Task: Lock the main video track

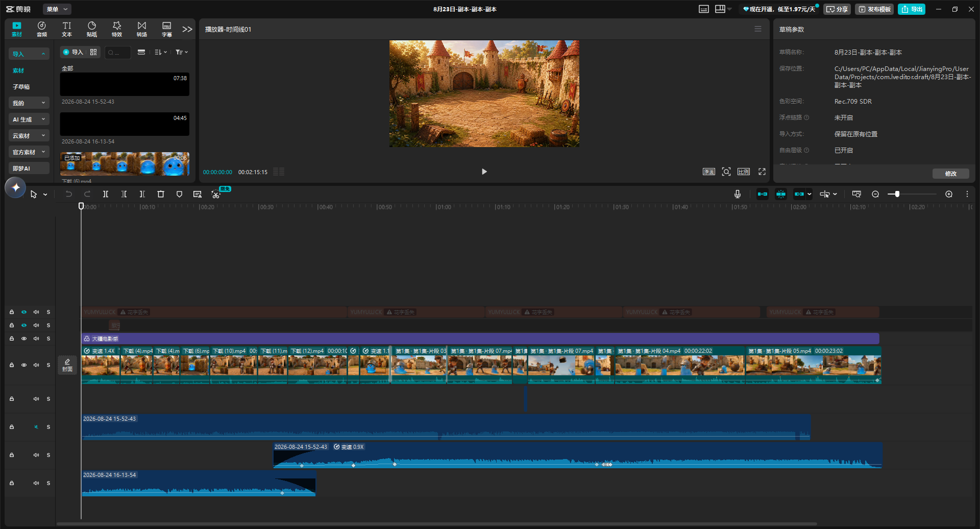Action: click(x=12, y=365)
